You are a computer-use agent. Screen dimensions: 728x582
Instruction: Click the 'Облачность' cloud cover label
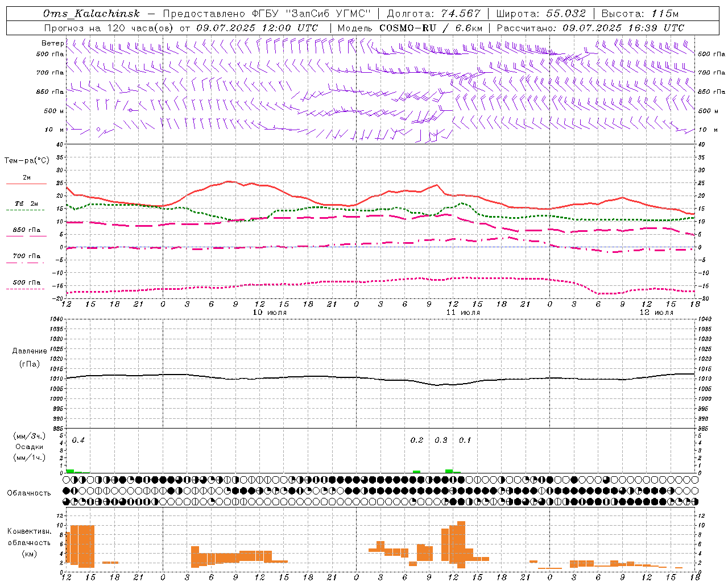29,493
